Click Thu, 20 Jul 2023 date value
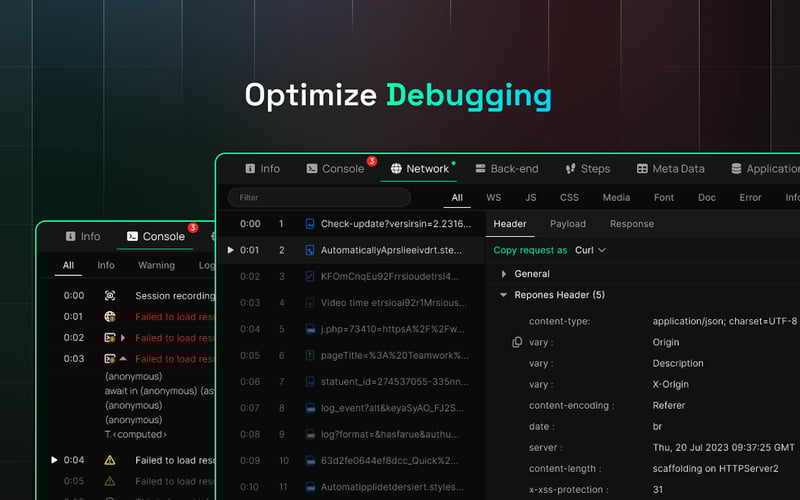The image size is (800, 500). tap(723, 447)
